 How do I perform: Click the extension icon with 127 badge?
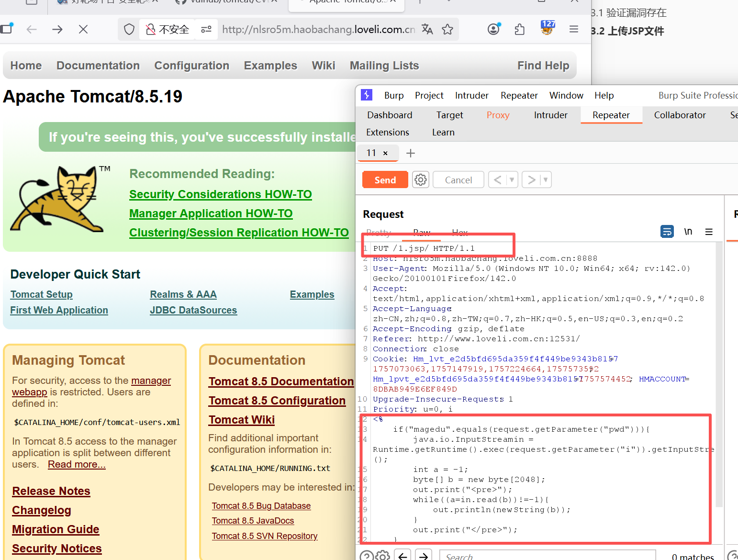click(547, 28)
